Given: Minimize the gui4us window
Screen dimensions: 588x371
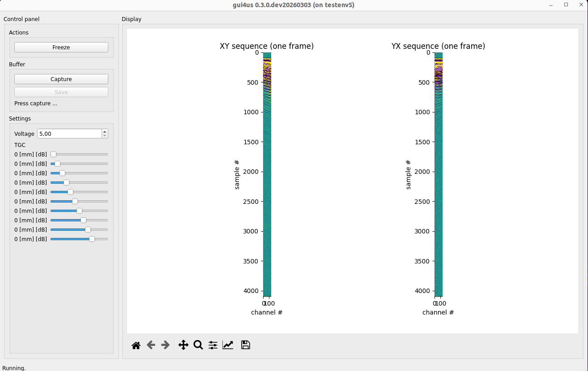Looking at the screenshot, I should point(551,4).
